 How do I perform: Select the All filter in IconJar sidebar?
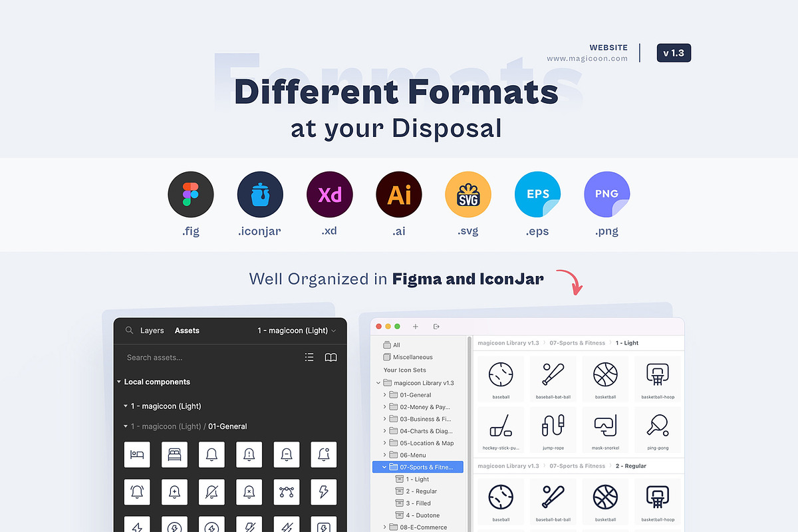(392, 344)
